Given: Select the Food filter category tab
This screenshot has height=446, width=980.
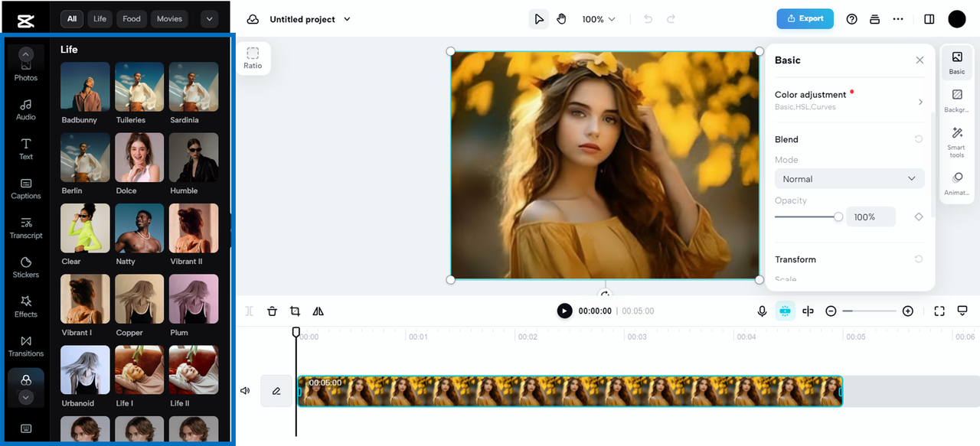Looking at the screenshot, I should click(132, 18).
